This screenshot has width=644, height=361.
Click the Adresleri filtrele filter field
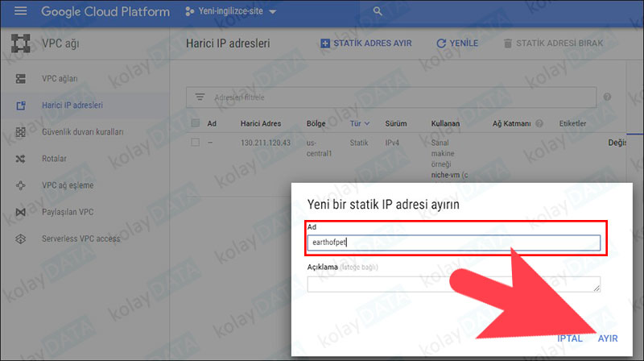[x=391, y=98]
